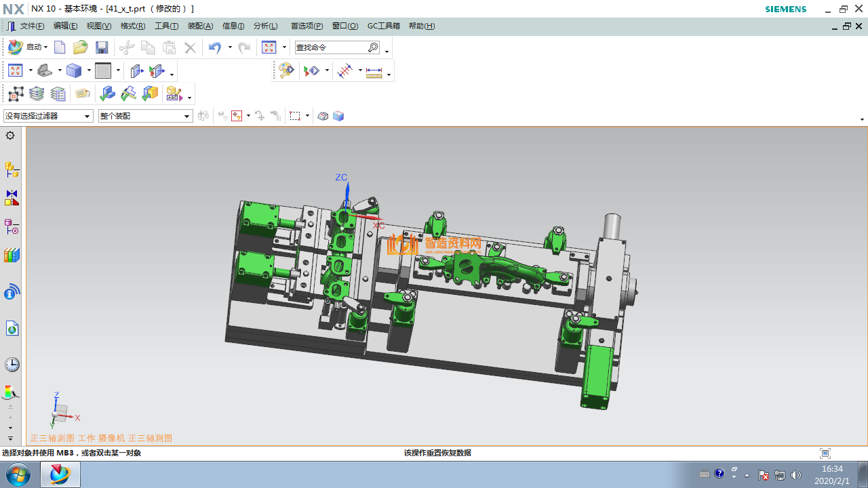Viewport: 868px width, 488px height.
Task: Toggle full-screen mode icon in status bar
Action: (x=825, y=453)
